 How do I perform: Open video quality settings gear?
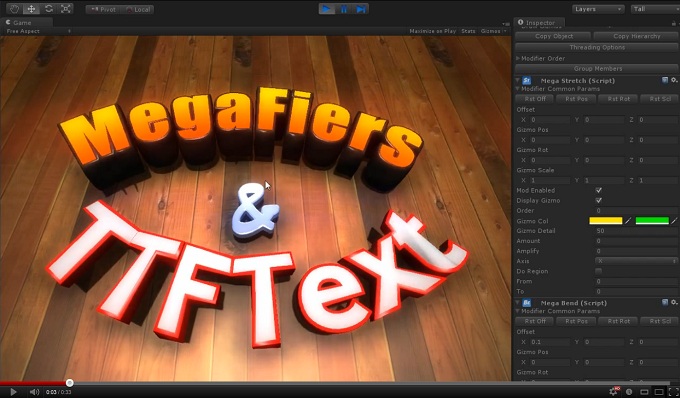pos(614,391)
